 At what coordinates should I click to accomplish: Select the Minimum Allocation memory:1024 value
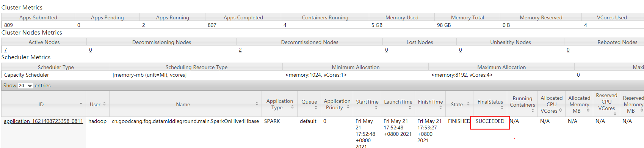point(316,75)
